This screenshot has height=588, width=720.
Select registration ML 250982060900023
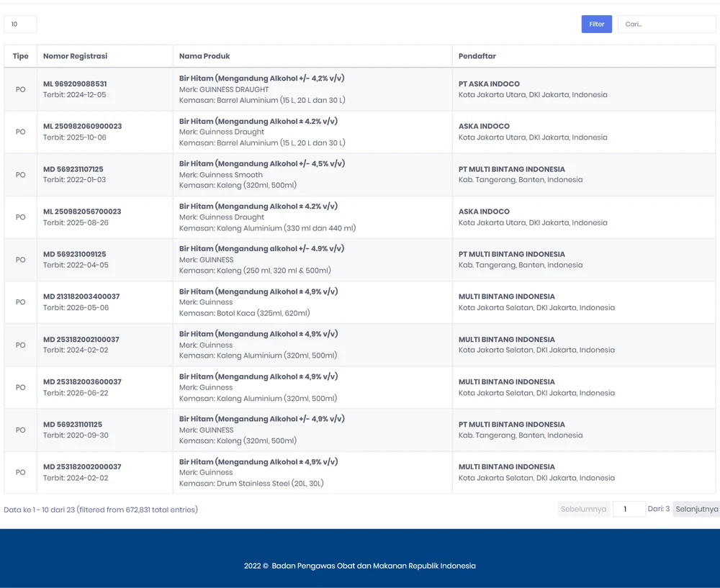point(83,126)
